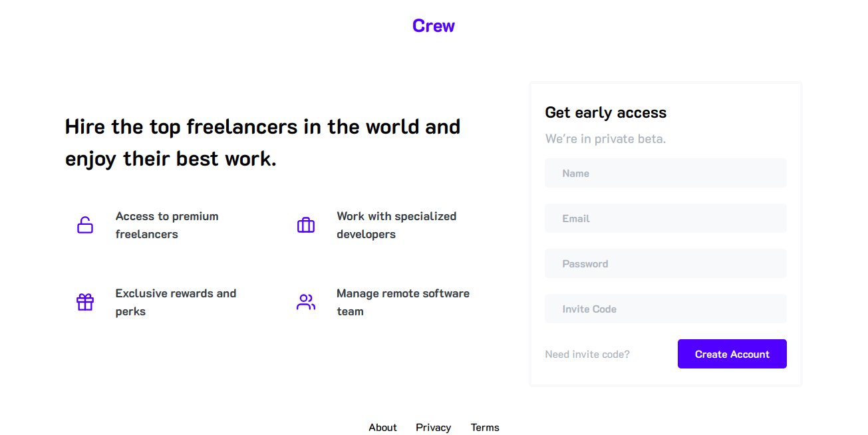Focus the Name input field
This screenshot has width=868, height=435.
click(666, 173)
